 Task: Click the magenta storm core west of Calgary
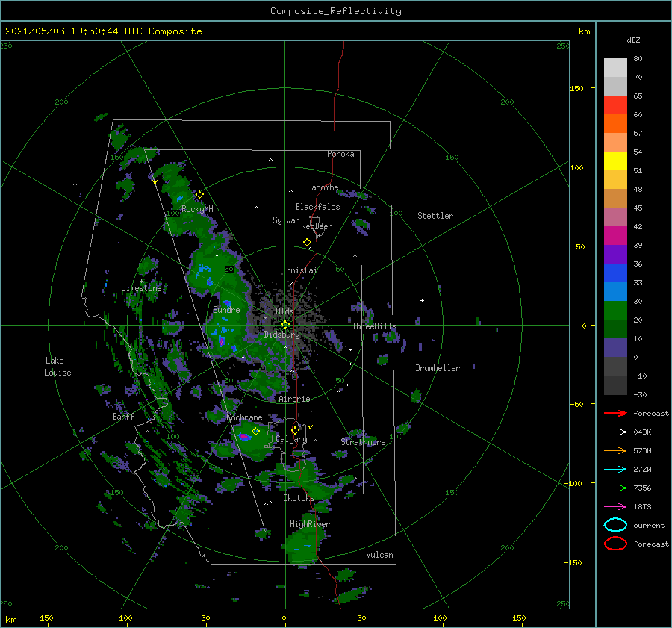point(244,436)
